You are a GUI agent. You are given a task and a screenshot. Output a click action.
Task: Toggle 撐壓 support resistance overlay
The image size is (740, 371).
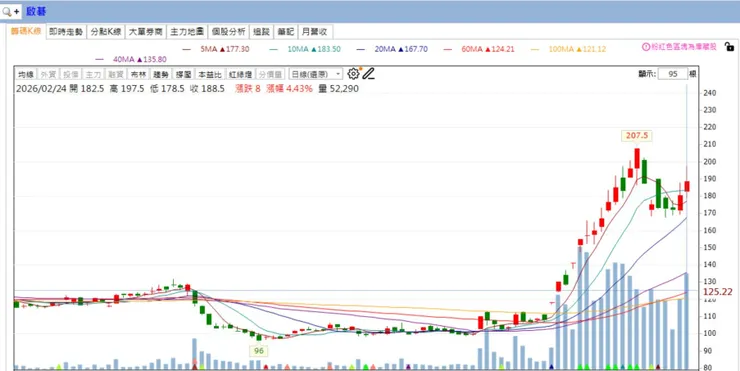pyautogui.click(x=183, y=74)
